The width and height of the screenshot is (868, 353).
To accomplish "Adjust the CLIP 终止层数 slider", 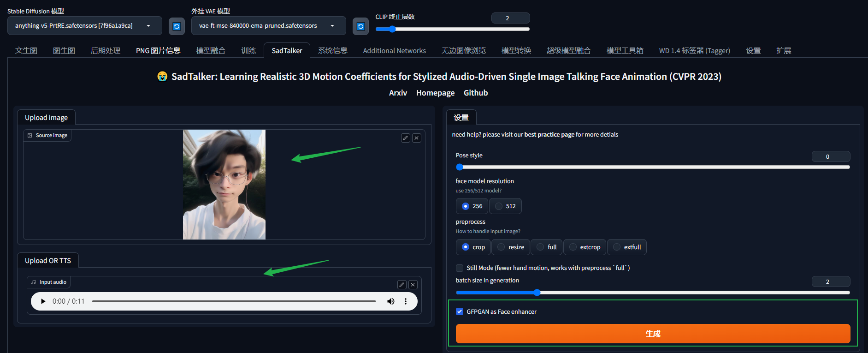I will pos(452,29).
